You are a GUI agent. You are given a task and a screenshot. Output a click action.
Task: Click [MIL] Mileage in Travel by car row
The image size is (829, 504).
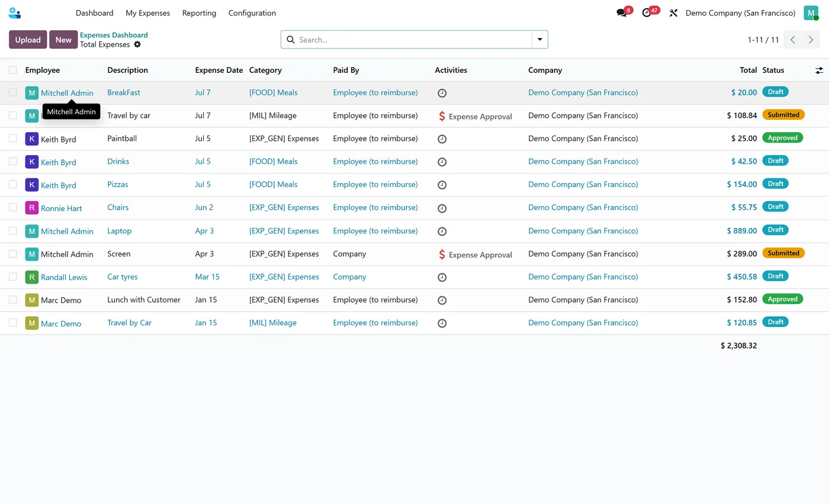(273, 115)
